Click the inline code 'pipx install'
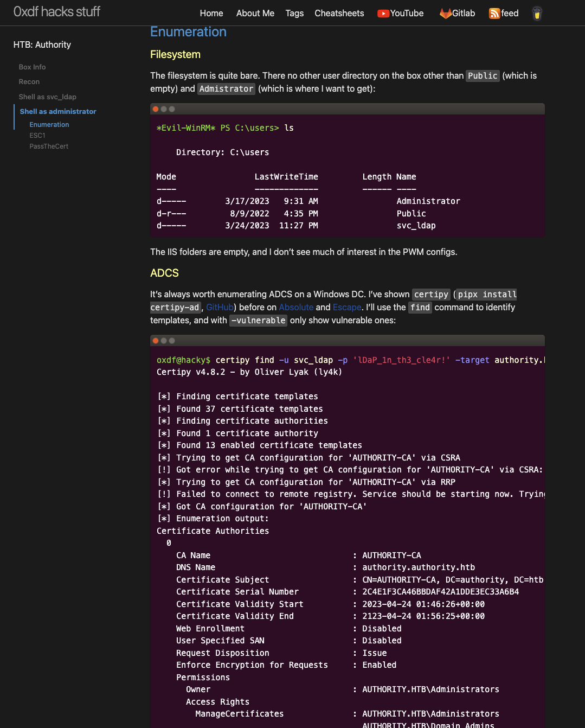The width and height of the screenshot is (585, 728). pos(487,295)
